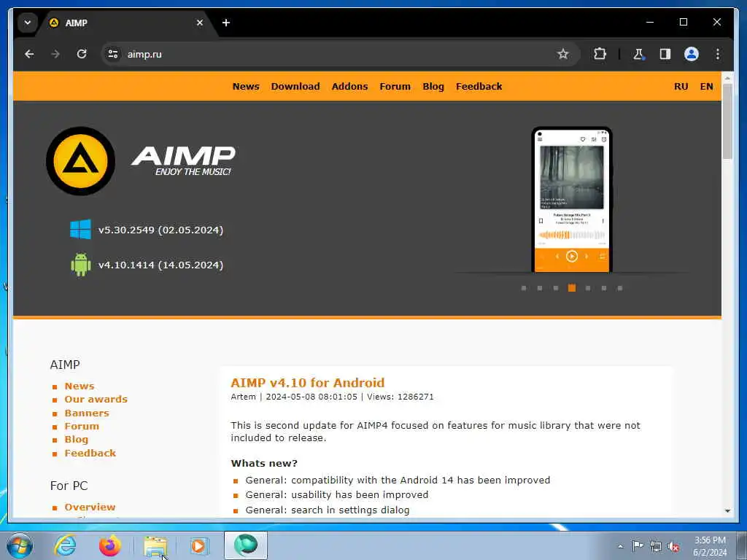Click the network icon in the system tray
747x560 pixels.
(656, 546)
